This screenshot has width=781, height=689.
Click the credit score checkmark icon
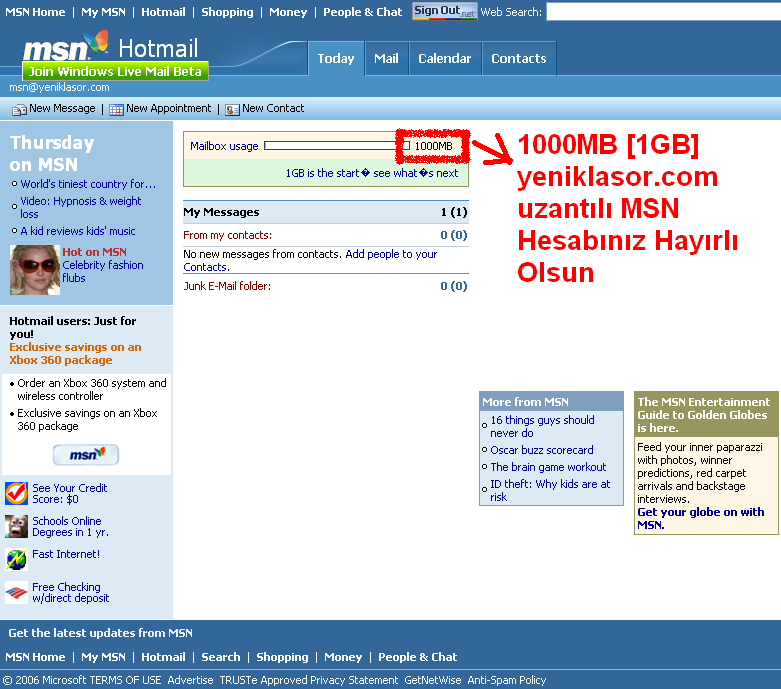pyautogui.click(x=16, y=494)
